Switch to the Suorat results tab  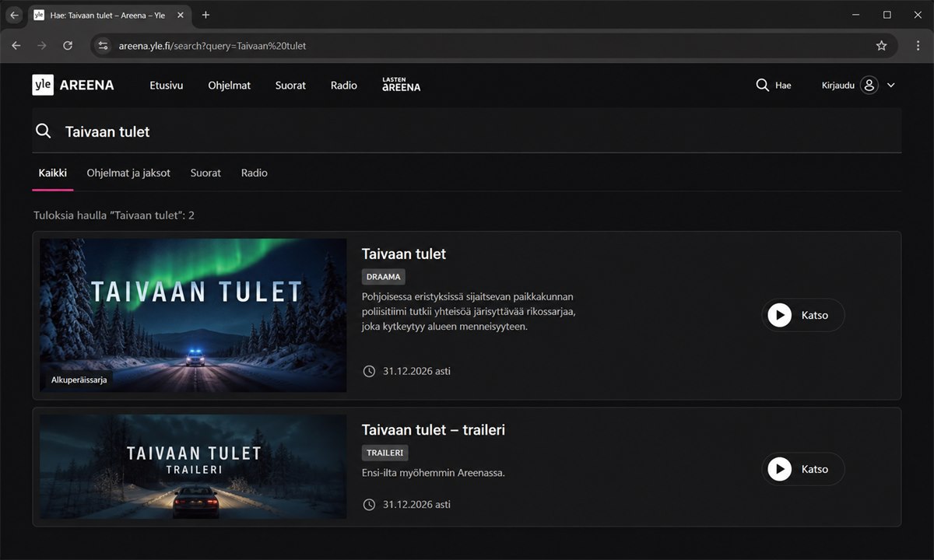click(205, 173)
